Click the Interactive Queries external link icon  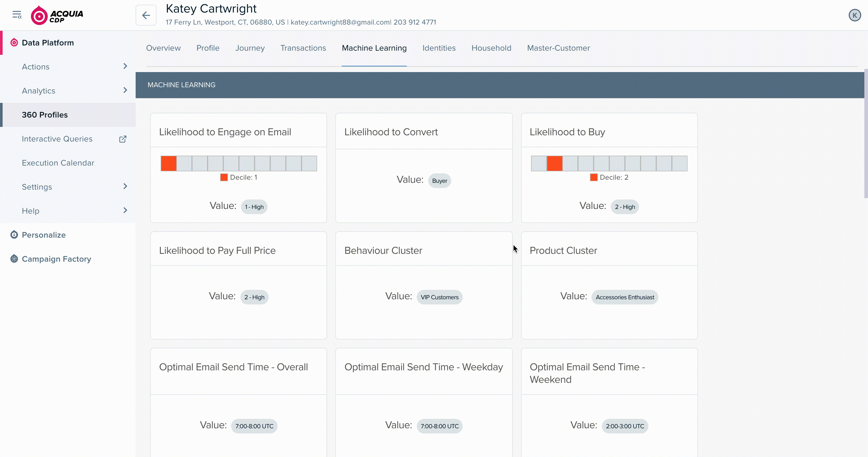(122, 139)
